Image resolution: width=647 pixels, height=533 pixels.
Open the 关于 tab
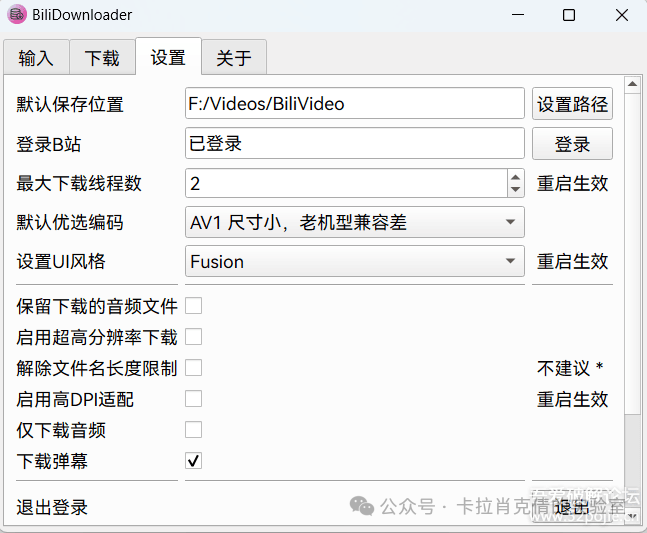[234, 57]
